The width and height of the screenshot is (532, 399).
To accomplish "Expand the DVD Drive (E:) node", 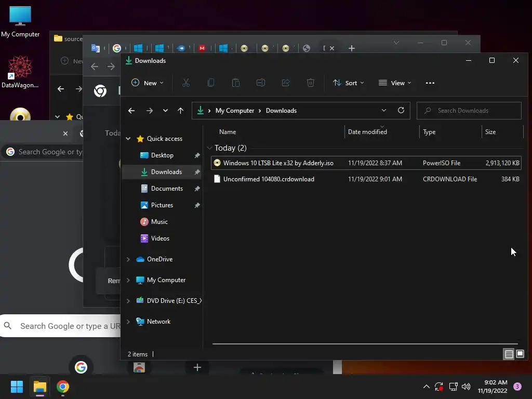I will coord(128,301).
